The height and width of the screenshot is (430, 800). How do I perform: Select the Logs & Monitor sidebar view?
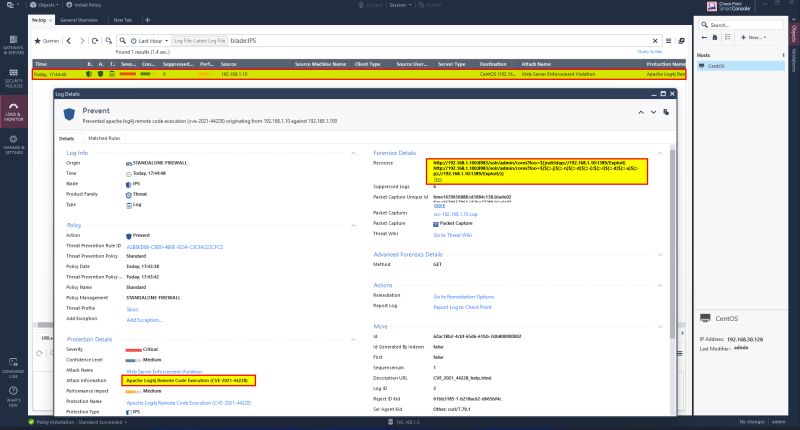coord(13,111)
